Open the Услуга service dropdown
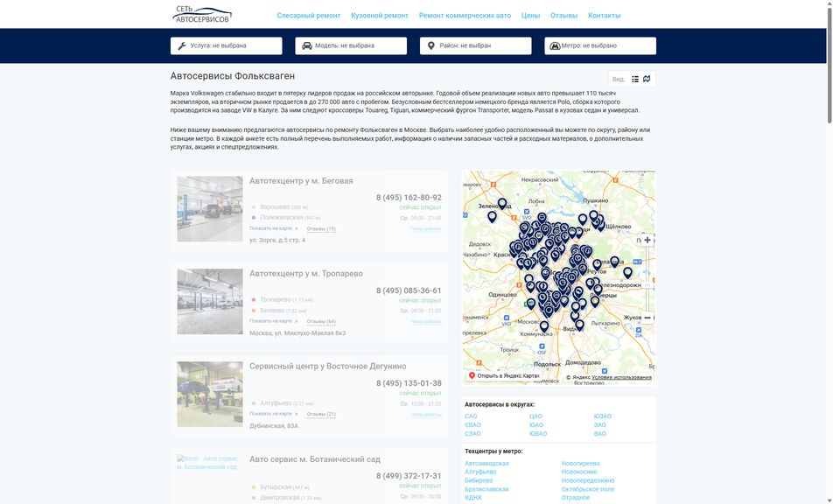The image size is (833, 504). (x=227, y=45)
